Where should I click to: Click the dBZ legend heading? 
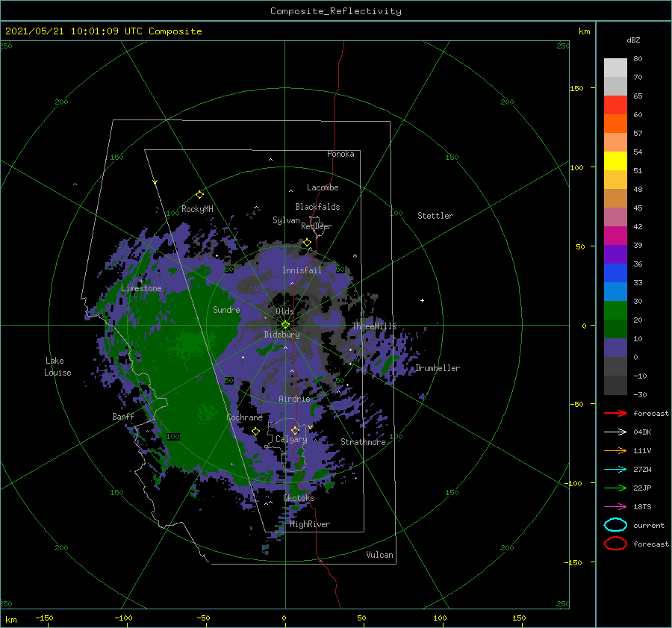point(633,40)
